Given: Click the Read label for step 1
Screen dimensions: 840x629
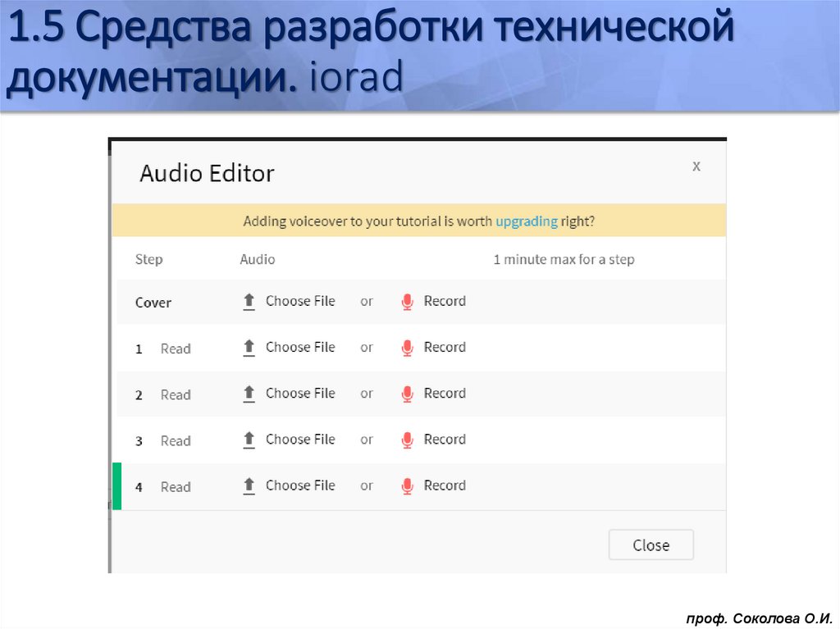Looking at the screenshot, I should point(176,348).
